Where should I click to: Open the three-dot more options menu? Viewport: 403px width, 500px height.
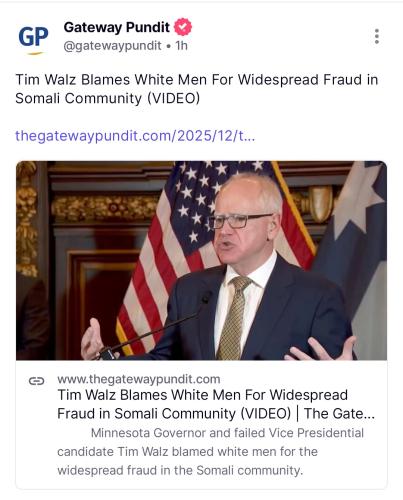pos(377,36)
